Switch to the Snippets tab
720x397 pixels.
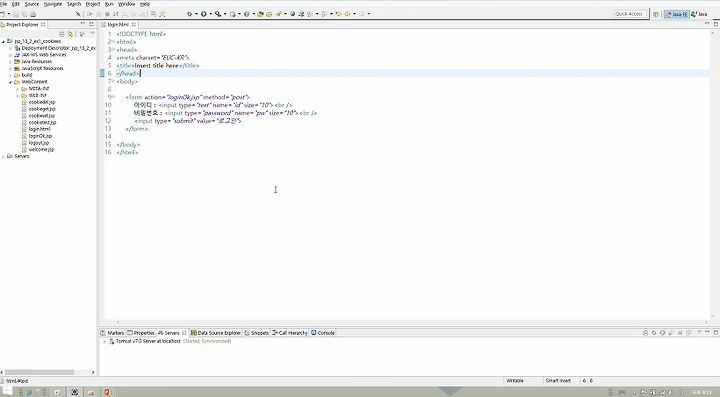pos(256,333)
